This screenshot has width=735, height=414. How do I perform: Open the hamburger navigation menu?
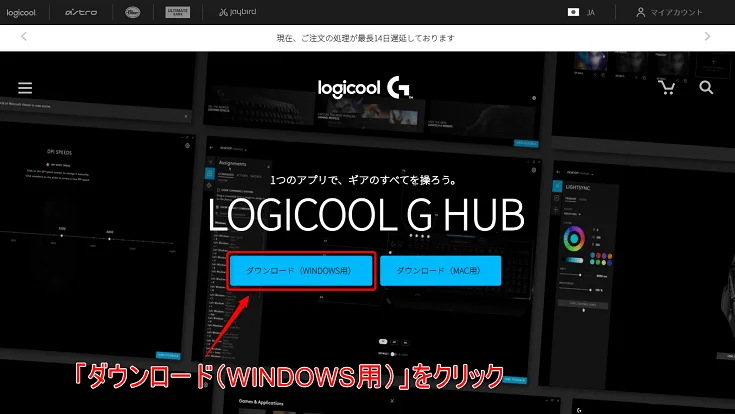25,88
